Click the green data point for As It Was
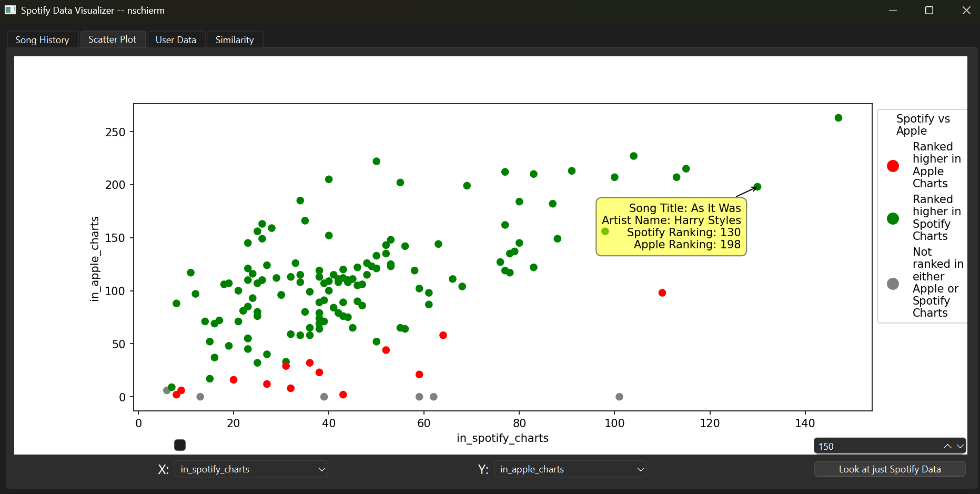Screen dimensions: 980x494 pos(757,187)
